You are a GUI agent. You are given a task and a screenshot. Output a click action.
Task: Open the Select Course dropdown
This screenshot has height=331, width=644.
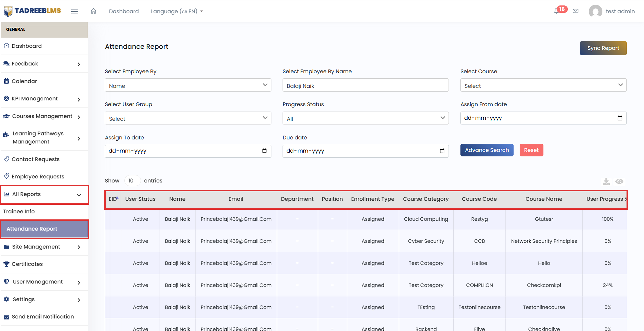(x=543, y=85)
